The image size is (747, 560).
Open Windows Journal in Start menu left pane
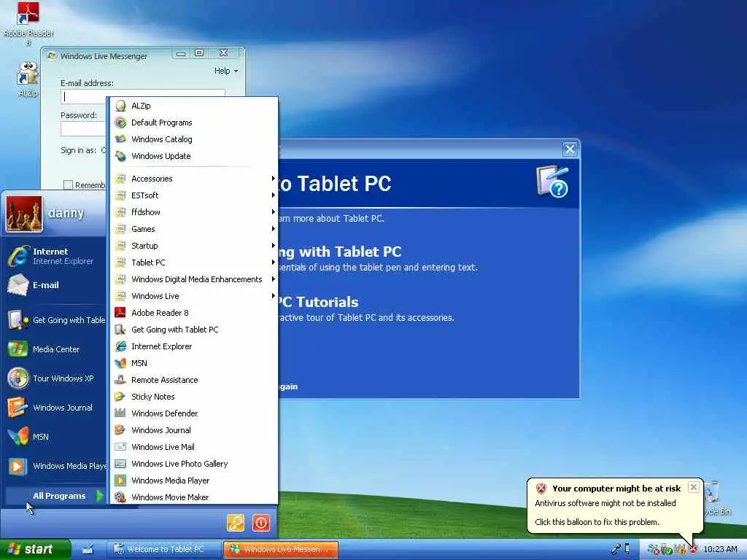point(55,408)
